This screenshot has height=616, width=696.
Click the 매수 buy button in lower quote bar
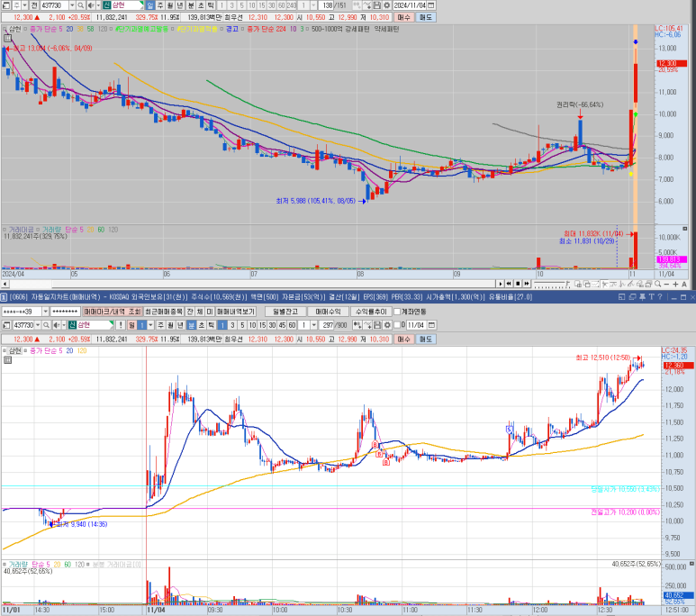[x=404, y=339]
